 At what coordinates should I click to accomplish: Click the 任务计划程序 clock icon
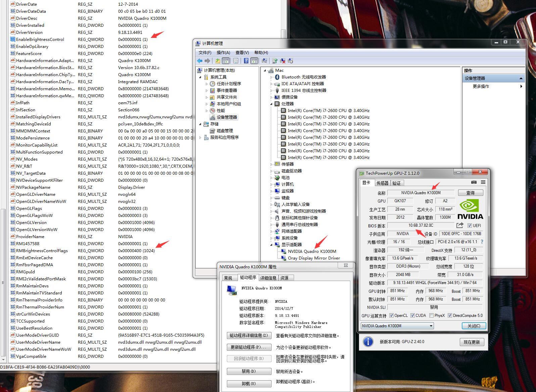[212, 83]
